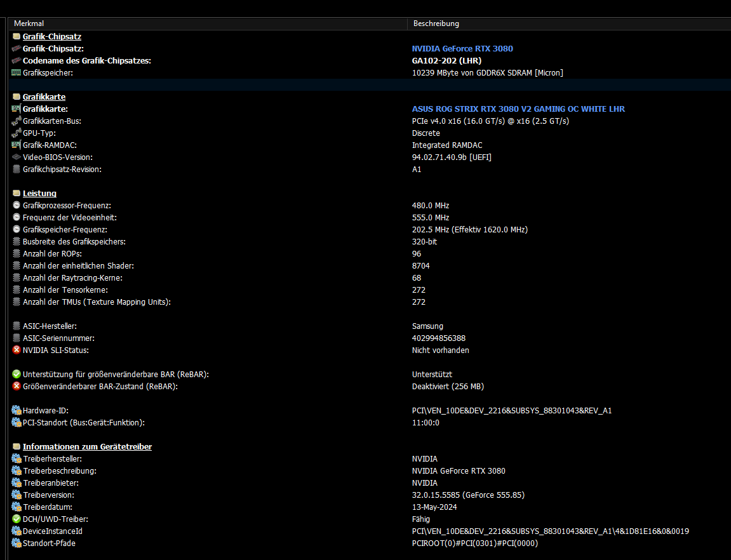Select the Informationen zum Gerätetreiber header
The height and width of the screenshot is (560, 731).
coord(87,447)
